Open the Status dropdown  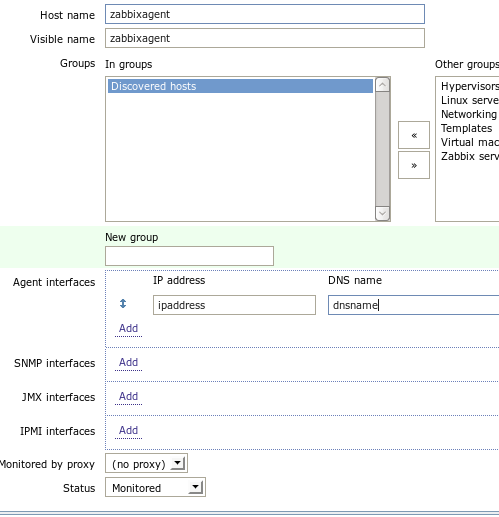coord(155,487)
